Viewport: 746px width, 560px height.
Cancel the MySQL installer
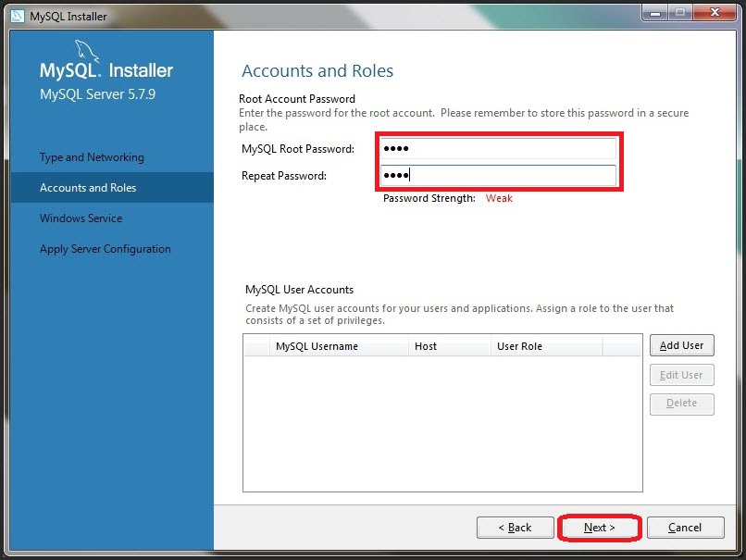pos(685,528)
